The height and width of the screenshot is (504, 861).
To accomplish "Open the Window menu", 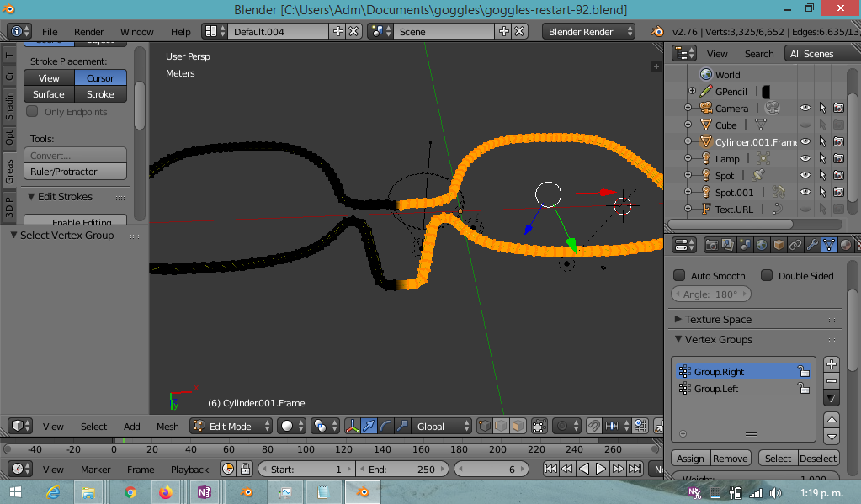I will click(136, 32).
